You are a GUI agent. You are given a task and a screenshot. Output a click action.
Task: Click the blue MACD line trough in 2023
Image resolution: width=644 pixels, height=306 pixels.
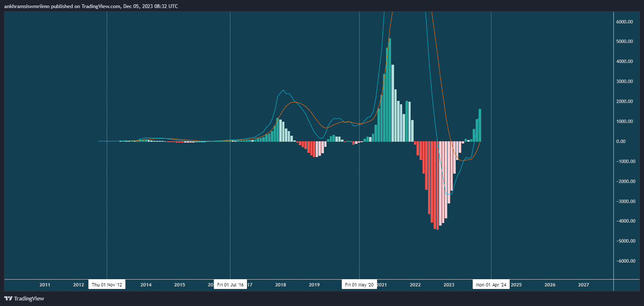click(448, 194)
